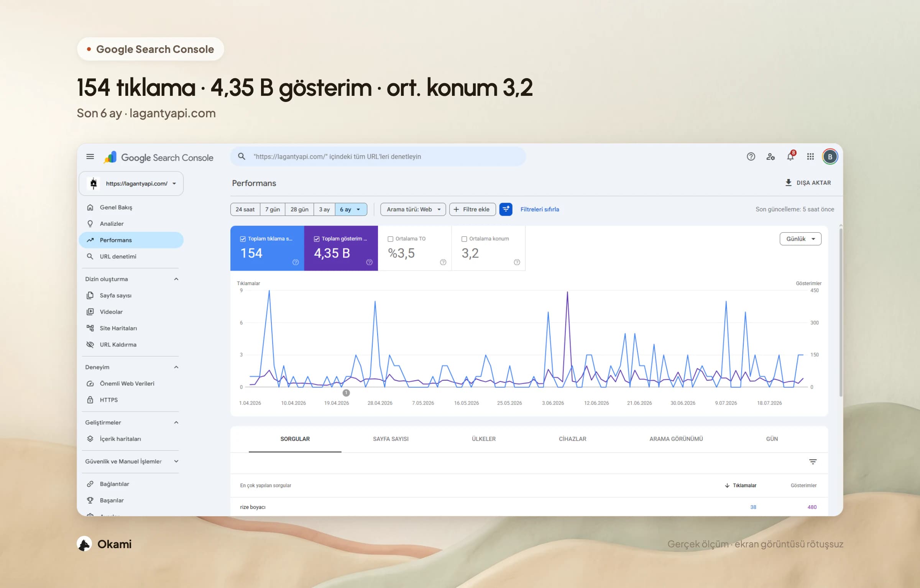Click the rize boyacı query row
920x588 pixels.
[529, 507]
